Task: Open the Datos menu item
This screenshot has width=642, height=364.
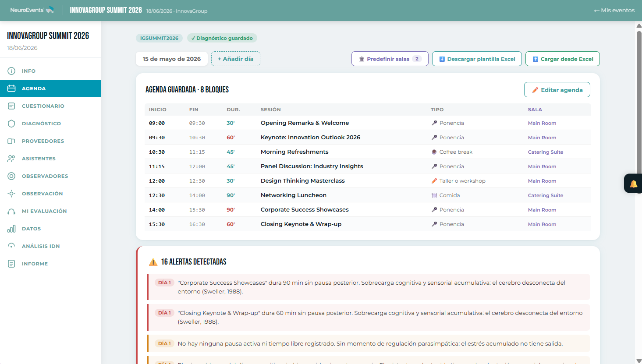Action: [50, 229]
